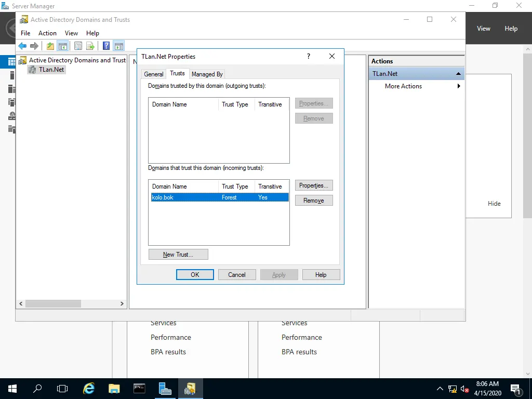The width and height of the screenshot is (532, 399).
Task: Click incoming trusts Trust Type column header
Action: click(236, 187)
